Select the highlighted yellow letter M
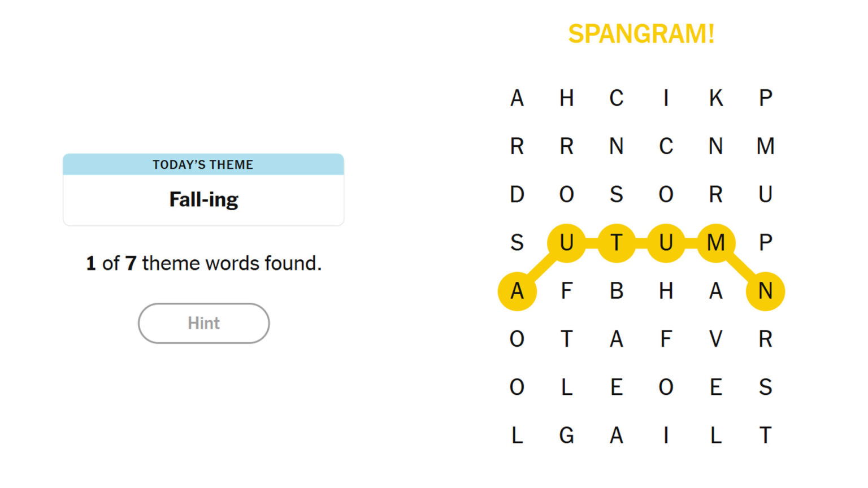This screenshot has width=868, height=488. (715, 243)
